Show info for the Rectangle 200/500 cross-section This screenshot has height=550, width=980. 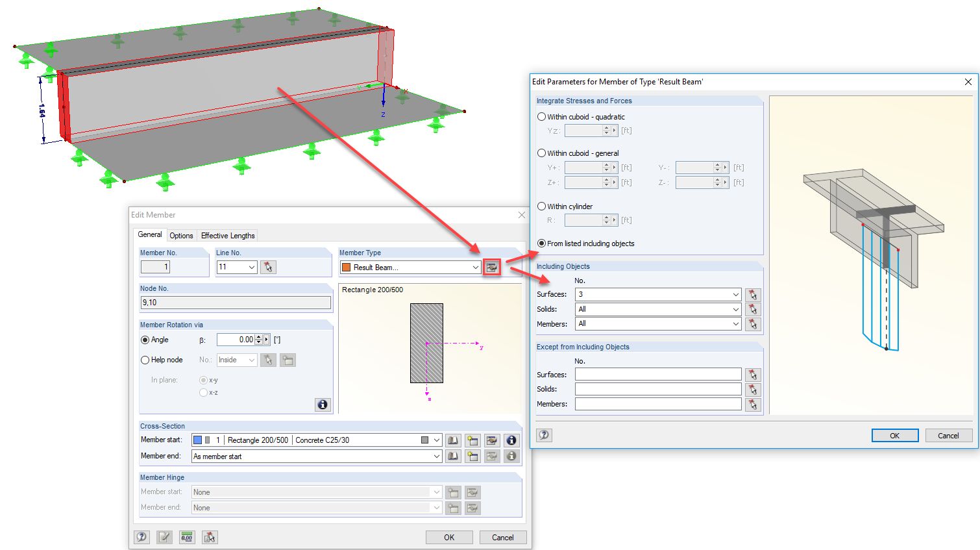(x=511, y=440)
